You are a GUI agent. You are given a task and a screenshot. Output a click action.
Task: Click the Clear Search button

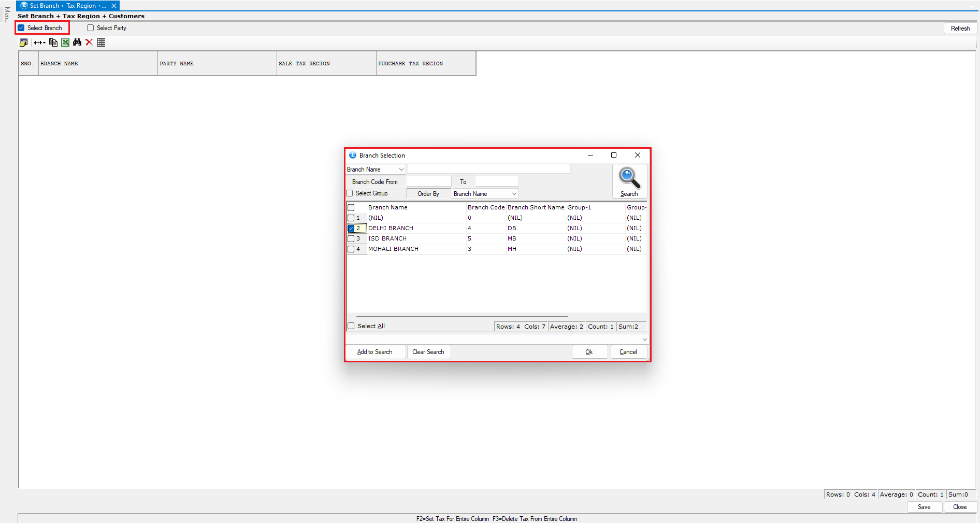[x=428, y=352]
